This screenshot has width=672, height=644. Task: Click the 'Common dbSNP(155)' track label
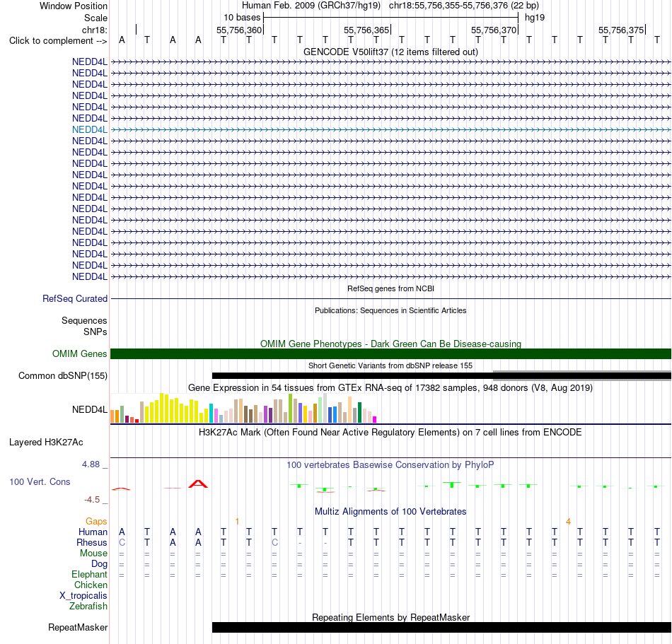62,375
